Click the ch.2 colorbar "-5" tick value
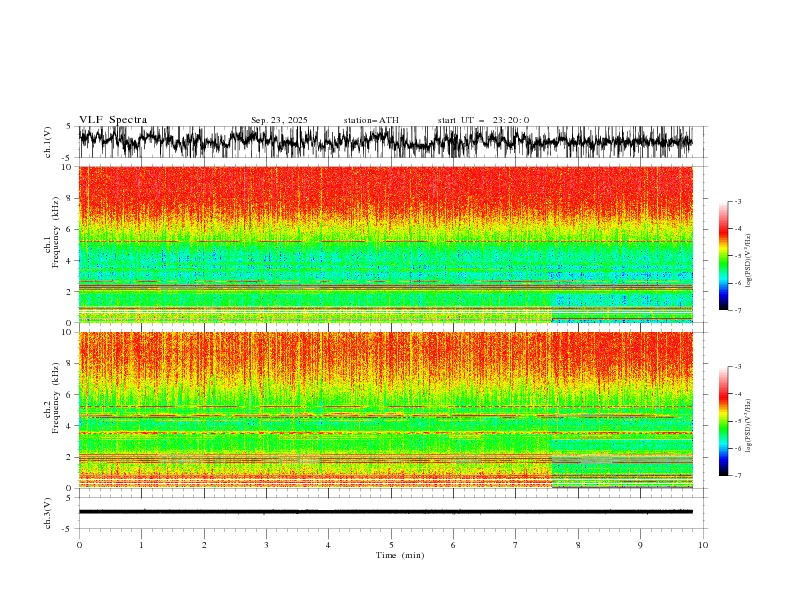 click(737, 421)
